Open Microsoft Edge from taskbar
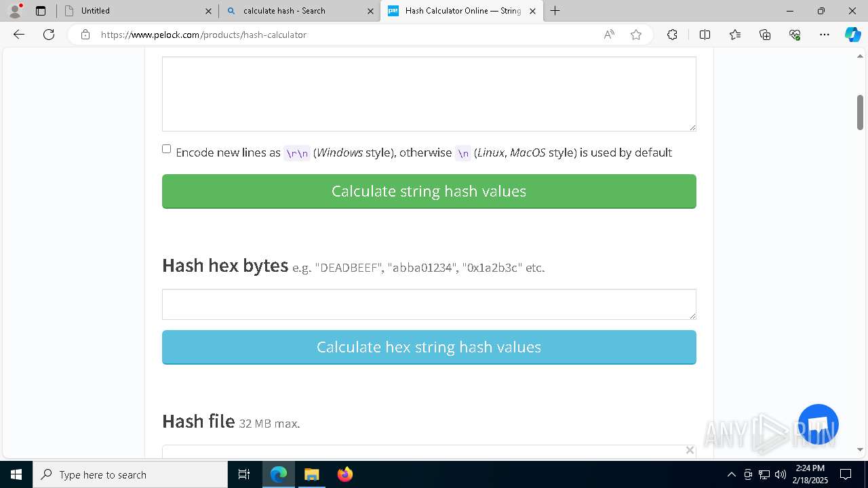The height and width of the screenshot is (488, 868). tap(279, 474)
